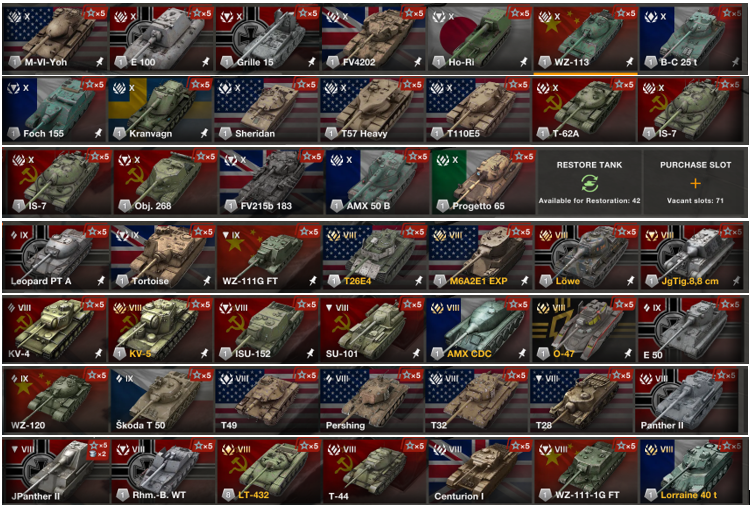Choose the Škoda T 50 tank
Screen dimensions: 751x505
pos(162,400)
